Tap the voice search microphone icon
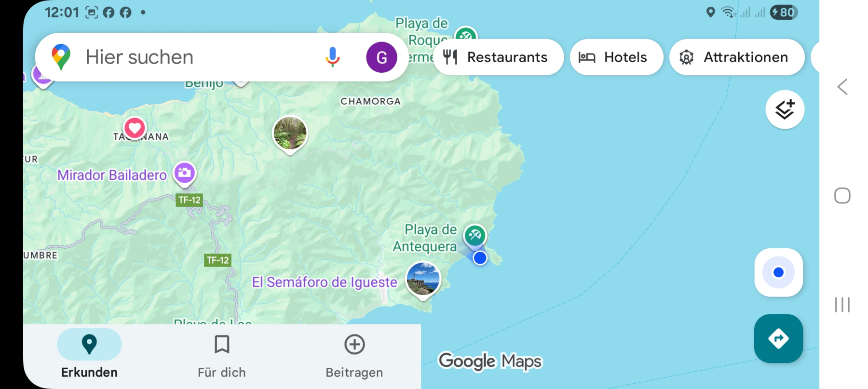This screenshot has height=389, width=868. [x=332, y=57]
